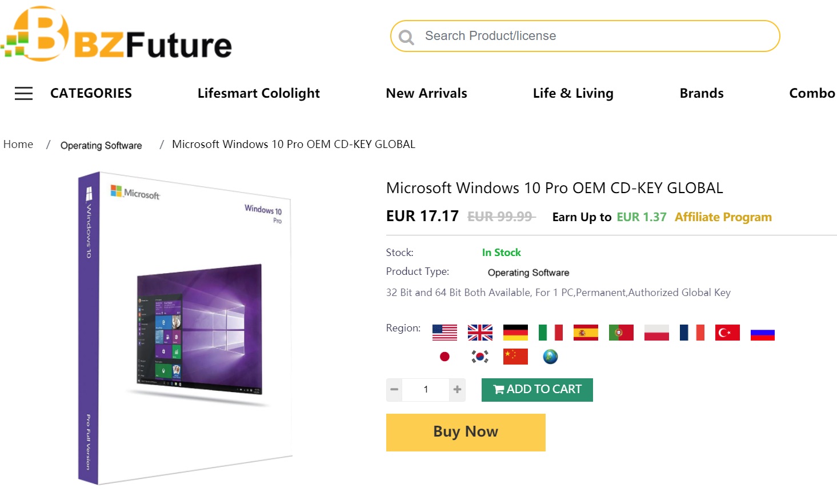The width and height of the screenshot is (837, 504).
Task: Select the China flag region
Action: coord(515,357)
